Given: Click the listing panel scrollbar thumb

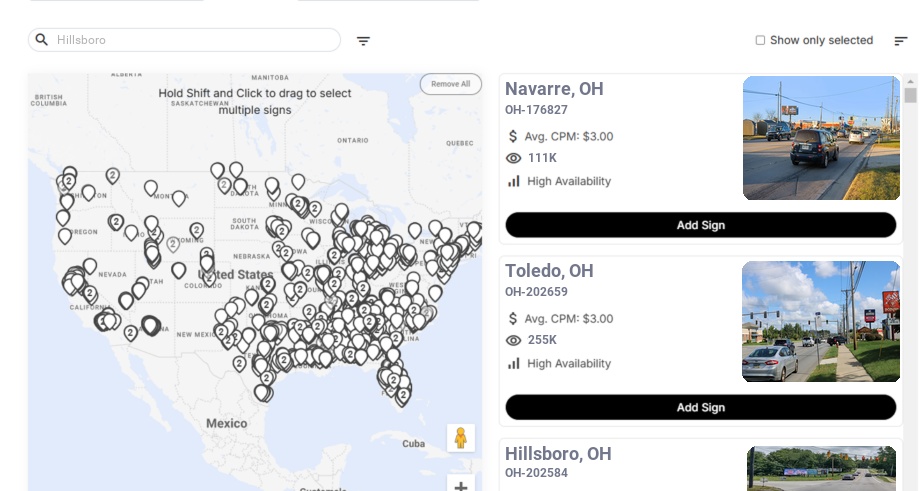Looking at the screenshot, I should point(910,95).
